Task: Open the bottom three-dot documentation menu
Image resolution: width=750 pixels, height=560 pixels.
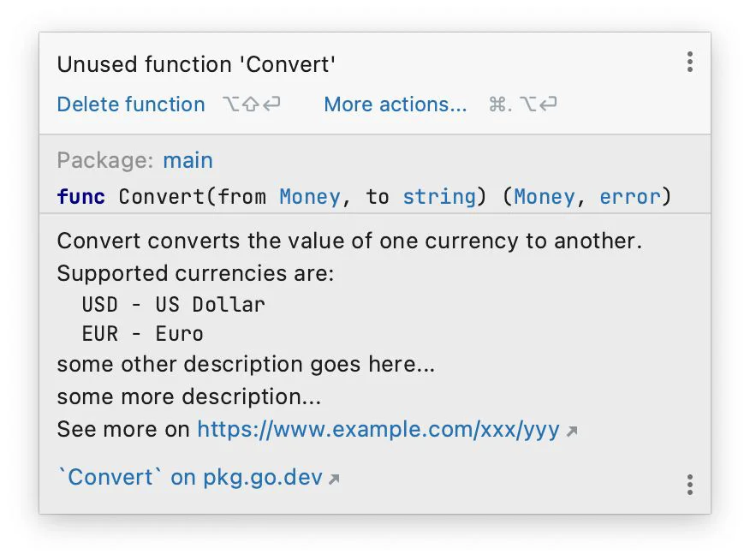Action: tap(689, 485)
